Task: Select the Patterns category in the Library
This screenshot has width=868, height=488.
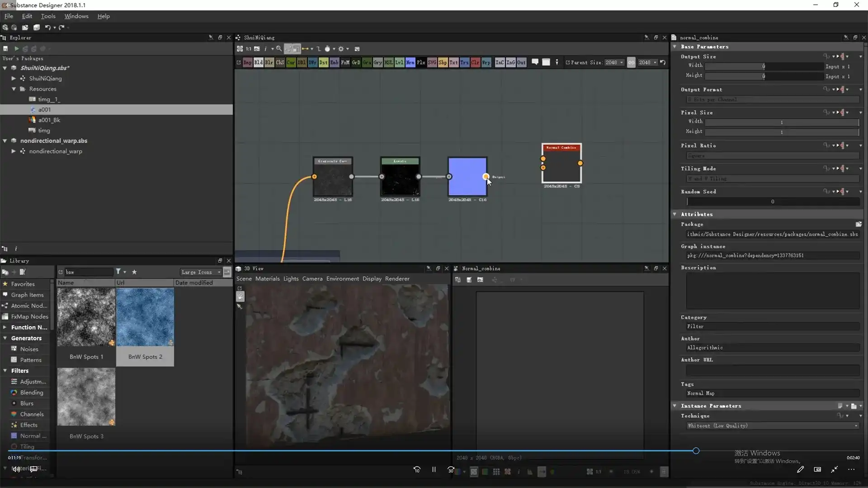Action: [x=30, y=360]
